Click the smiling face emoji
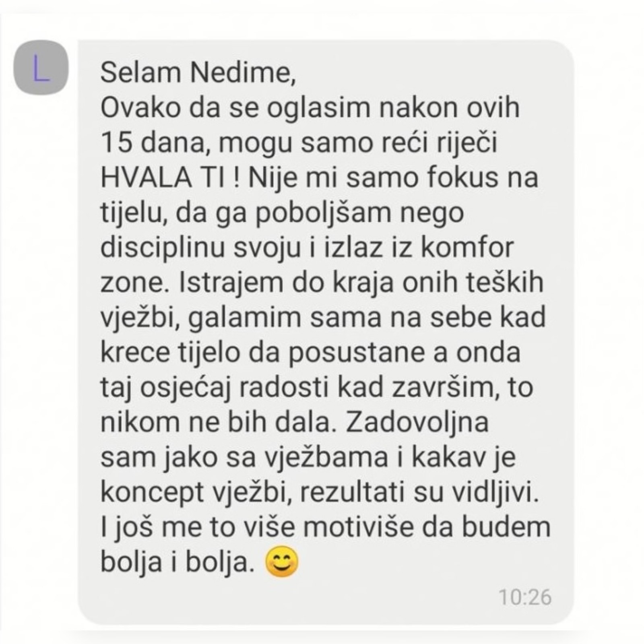 (282, 561)
